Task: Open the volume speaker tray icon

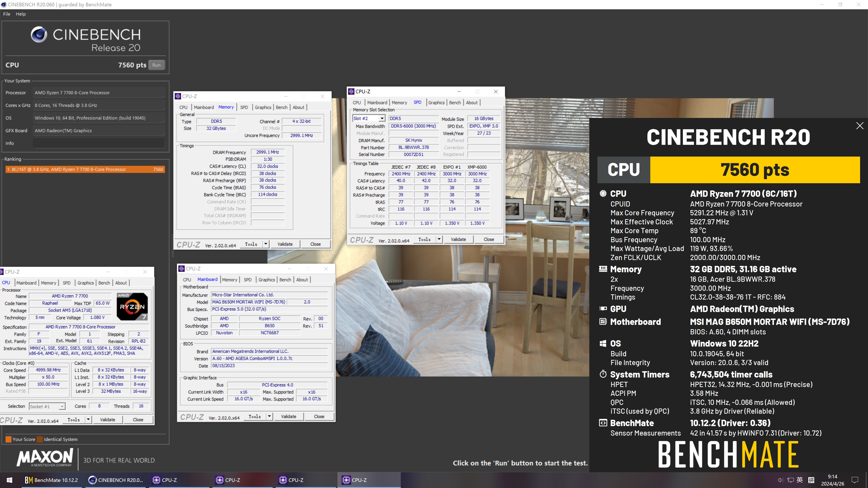Action: pyautogui.click(x=780, y=480)
